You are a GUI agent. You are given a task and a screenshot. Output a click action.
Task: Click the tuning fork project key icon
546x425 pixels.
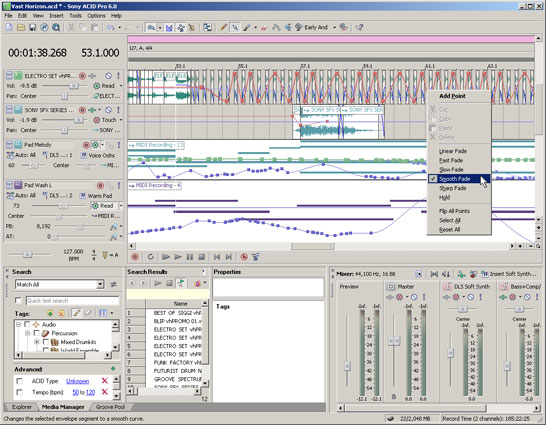click(105, 255)
